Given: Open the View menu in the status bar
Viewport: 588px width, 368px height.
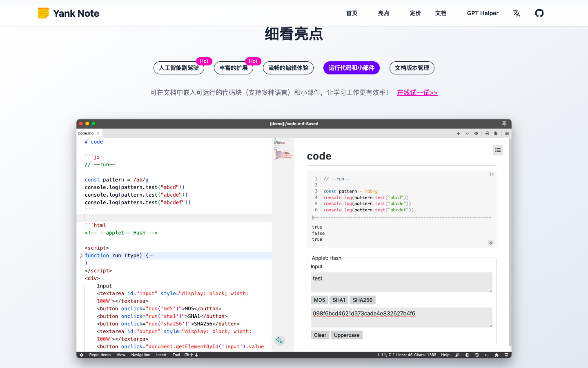Looking at the screenshot, I should (x=121, y=355).
